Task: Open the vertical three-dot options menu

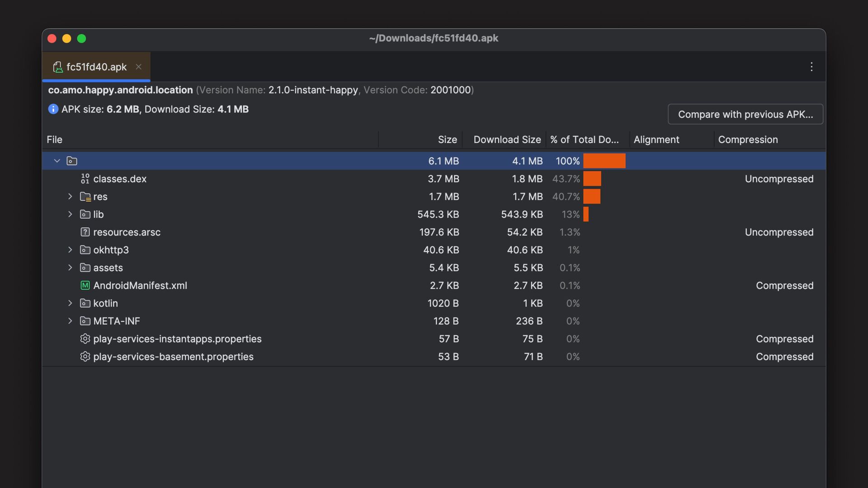Action: pos(811,67)
